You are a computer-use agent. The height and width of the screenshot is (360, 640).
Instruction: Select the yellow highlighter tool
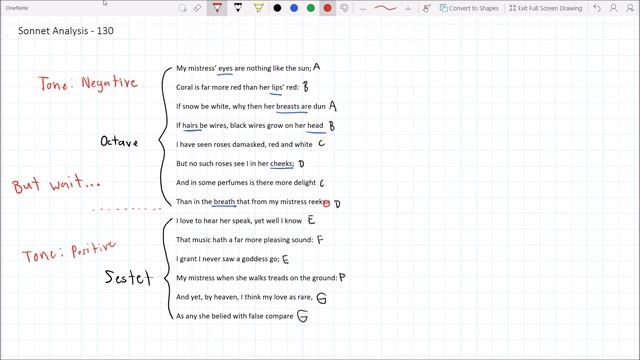(x=258, y=8)
